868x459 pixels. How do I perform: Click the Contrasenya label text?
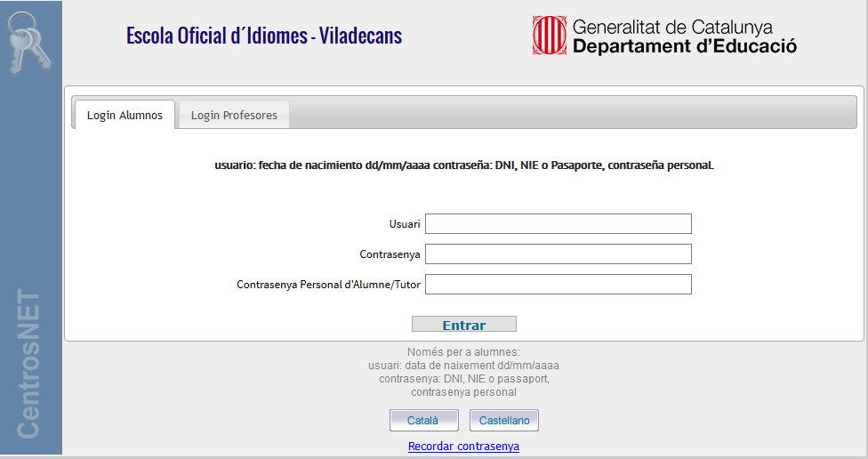[390, 254]
